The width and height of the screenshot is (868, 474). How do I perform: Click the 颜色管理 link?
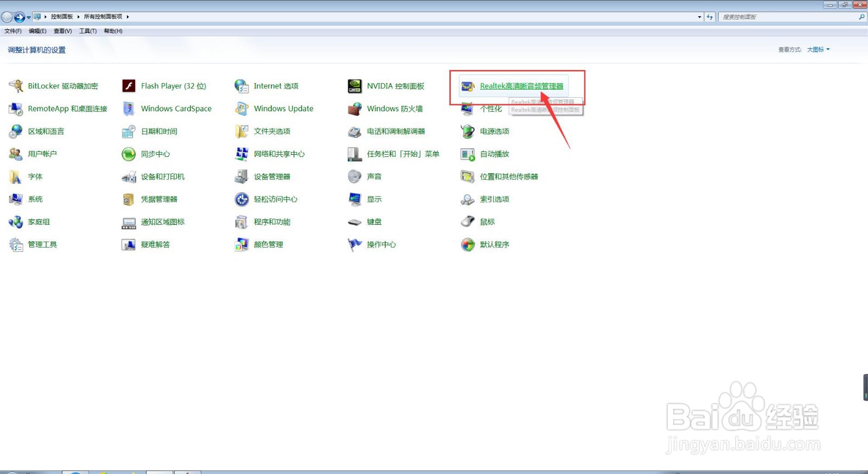269,245
